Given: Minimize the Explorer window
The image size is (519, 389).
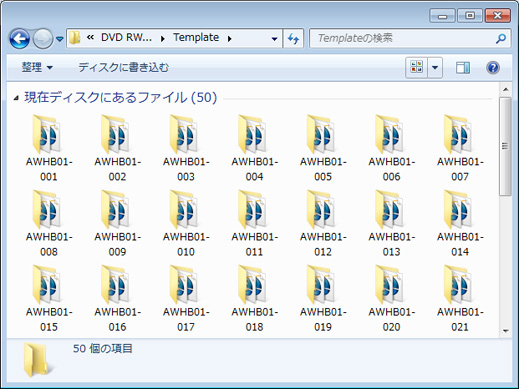Looking at the screenshot, I should (442, 16).
